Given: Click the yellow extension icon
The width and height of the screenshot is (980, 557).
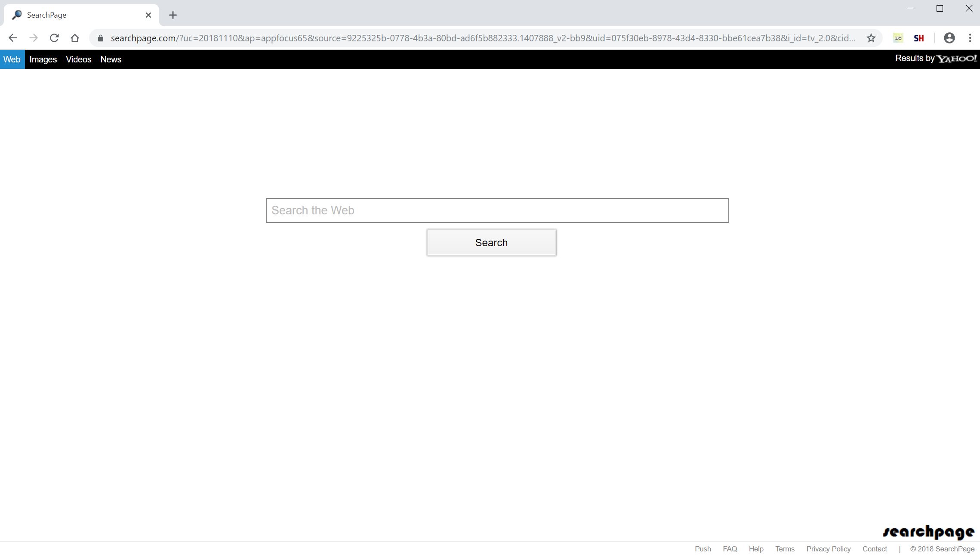Looking at the screenshot, I should 898,38.
